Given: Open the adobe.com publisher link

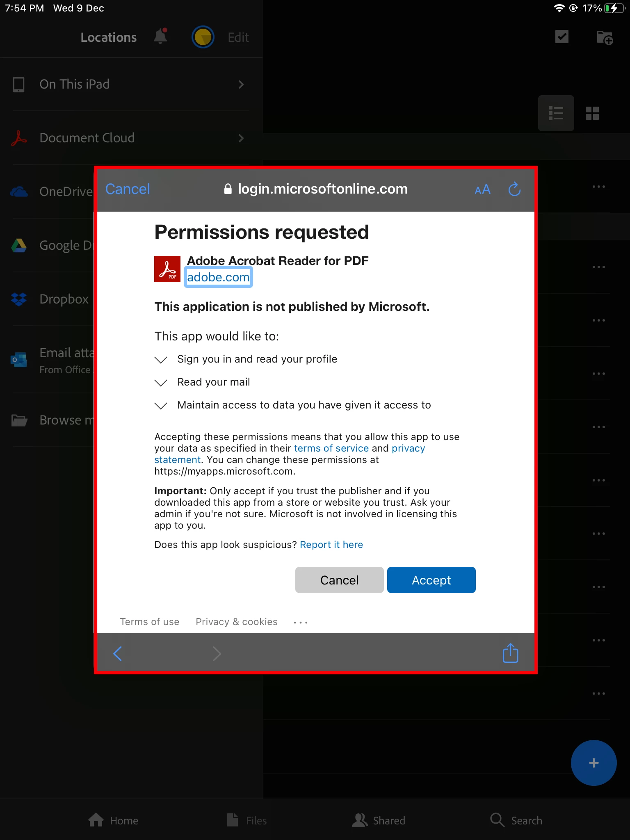Looking at the screenshot, I should pyautogui.click(x=218, y=277).
